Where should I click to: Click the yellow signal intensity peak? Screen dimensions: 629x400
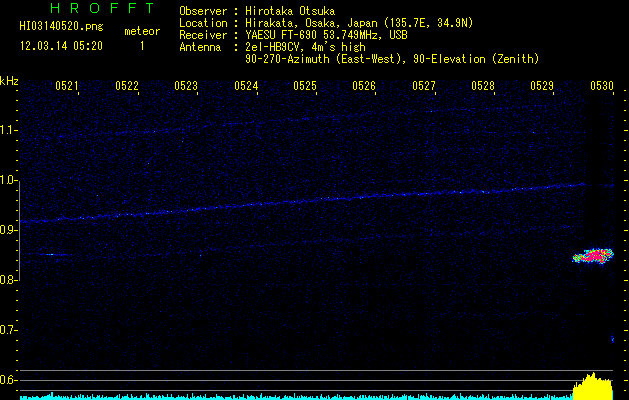tap(592, 386)
